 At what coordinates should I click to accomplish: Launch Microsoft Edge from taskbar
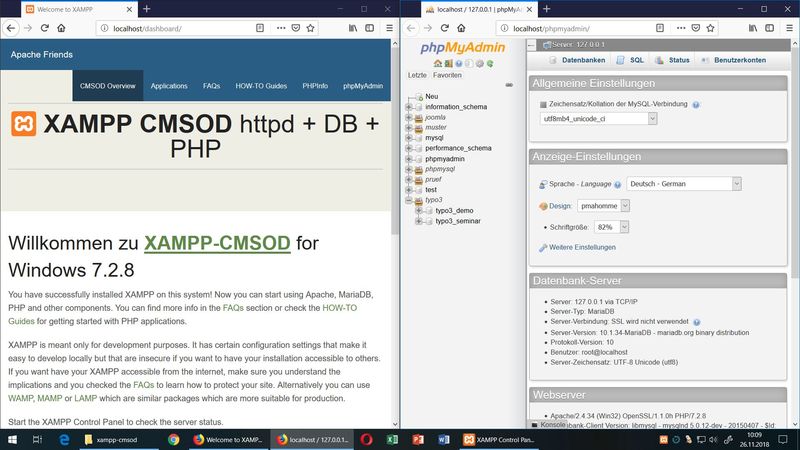coord(64,439)
